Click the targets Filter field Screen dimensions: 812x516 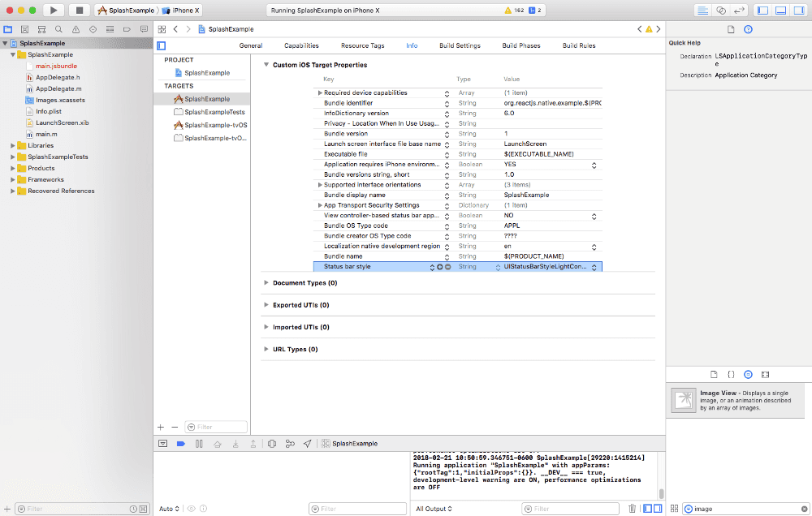pos(216,427)
